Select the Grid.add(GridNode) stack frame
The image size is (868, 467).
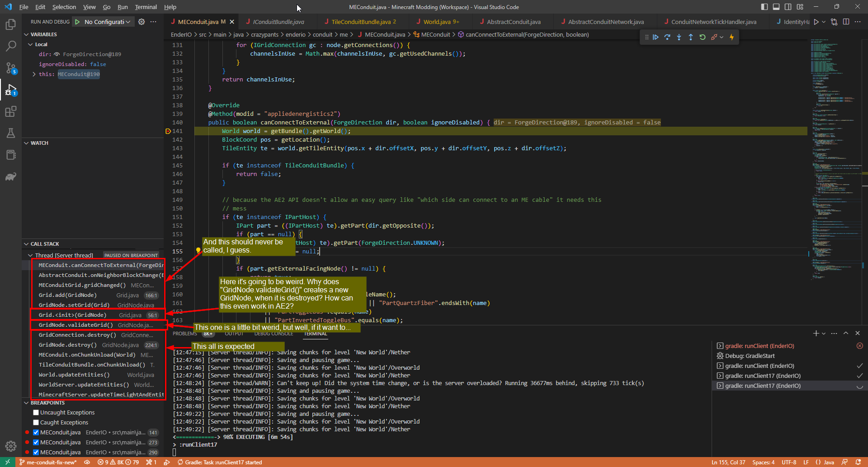pyautogui.click(x=68, y=295)
